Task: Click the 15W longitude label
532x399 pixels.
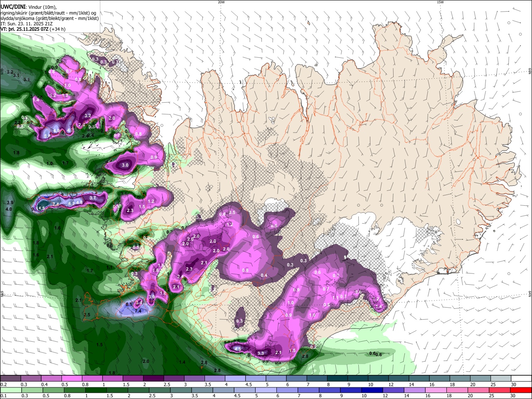Action: pos(440,2)
